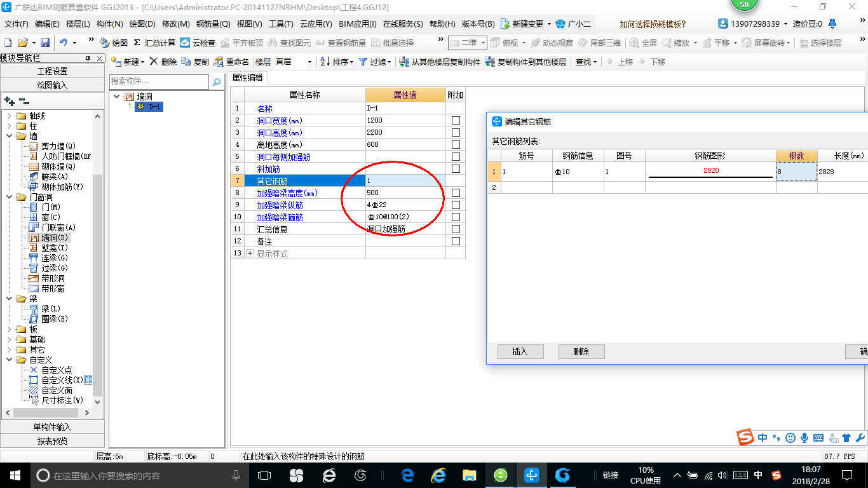The width and height of the screenshot is (868, 488).
Task: Expand the 板 tree node
Action: pyautogui.click(x=9, y=329)
